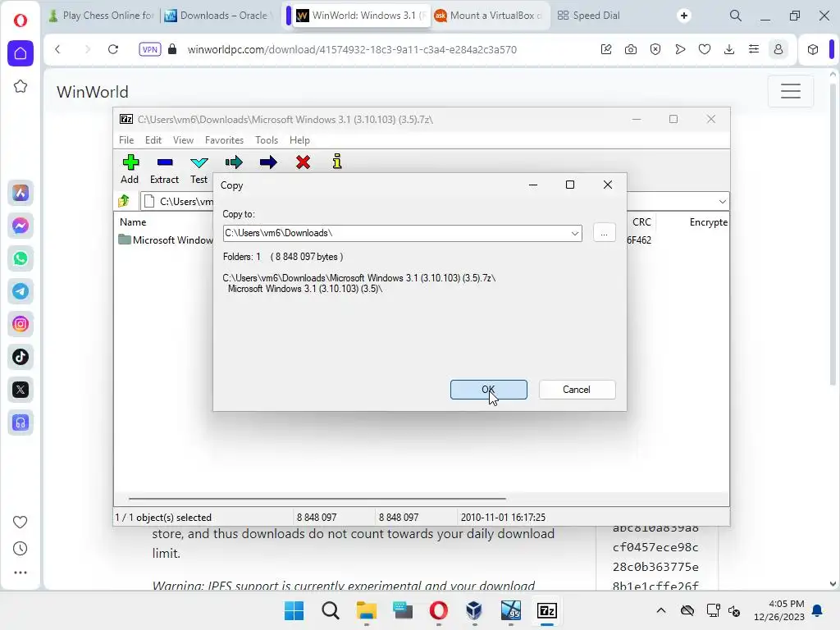Click the Windows Start button on taskbar

click(294, 610)
